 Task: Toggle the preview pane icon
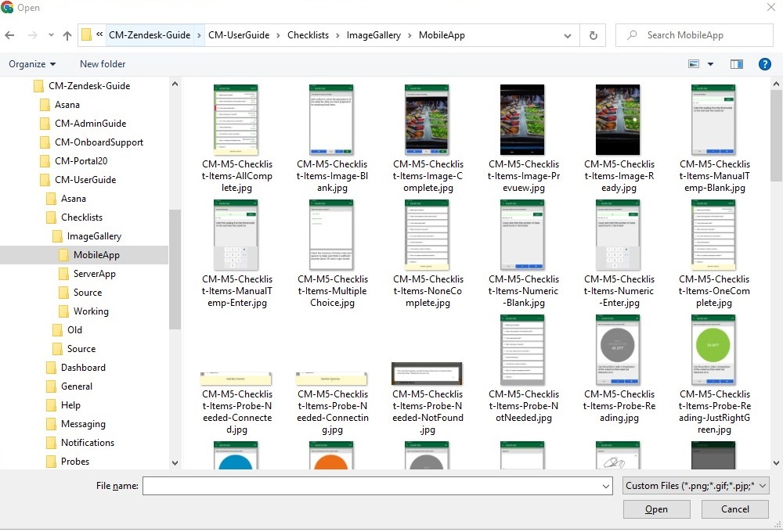click(x=736, y=64)
